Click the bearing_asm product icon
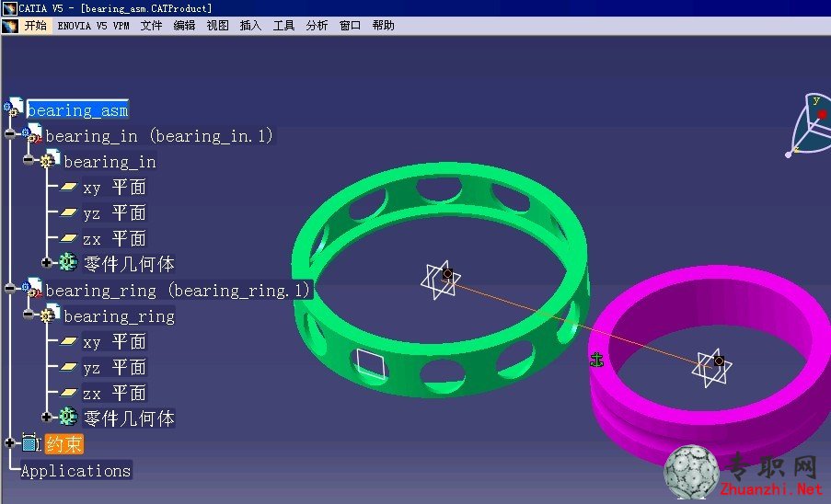The width and height of the screenshot is (831, 504). (13, 107)
